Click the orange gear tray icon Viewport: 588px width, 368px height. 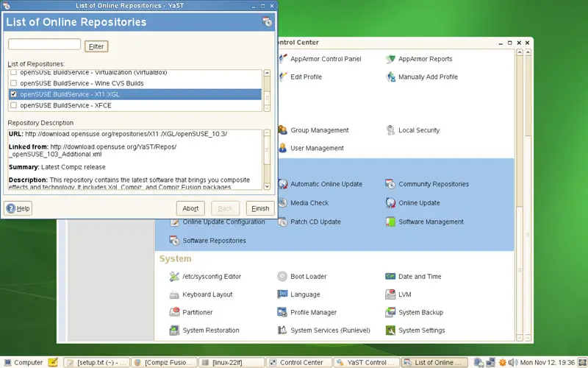click(x=503, y=362)
